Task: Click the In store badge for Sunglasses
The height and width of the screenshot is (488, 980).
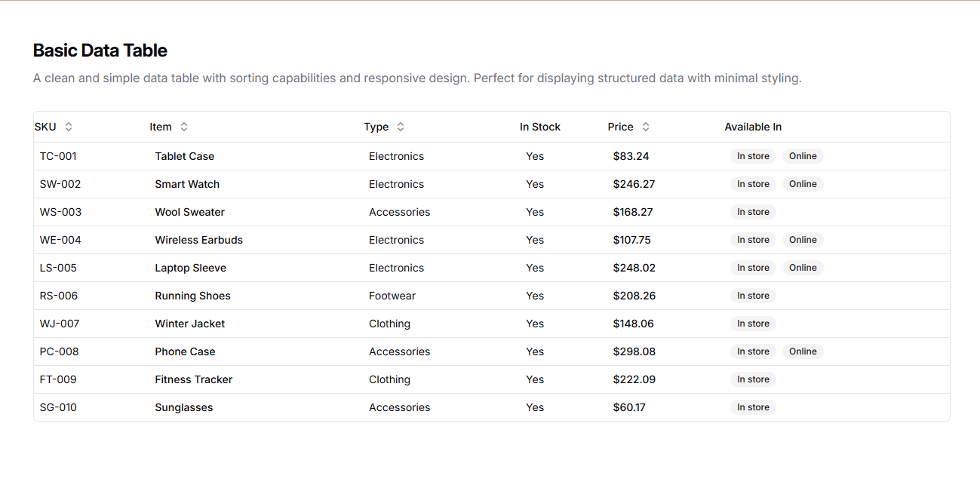Action: point(753,407)
